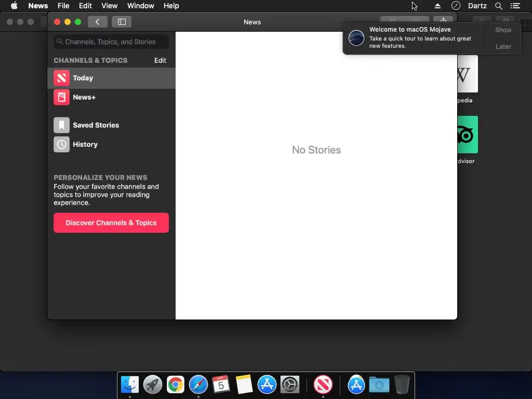Click Edit next to Channels & Topics
Screen dimensions: 532x399
160,60
